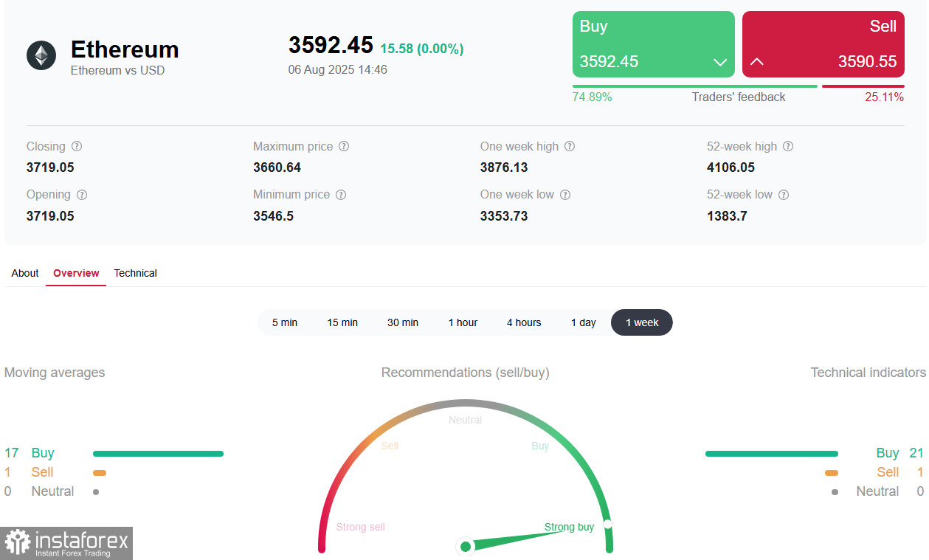Image resolution: width=929 pixels, height=560 pixels.
Task: Click the date 06 Aug 2025 14:46
Action: tap(338, 70)
